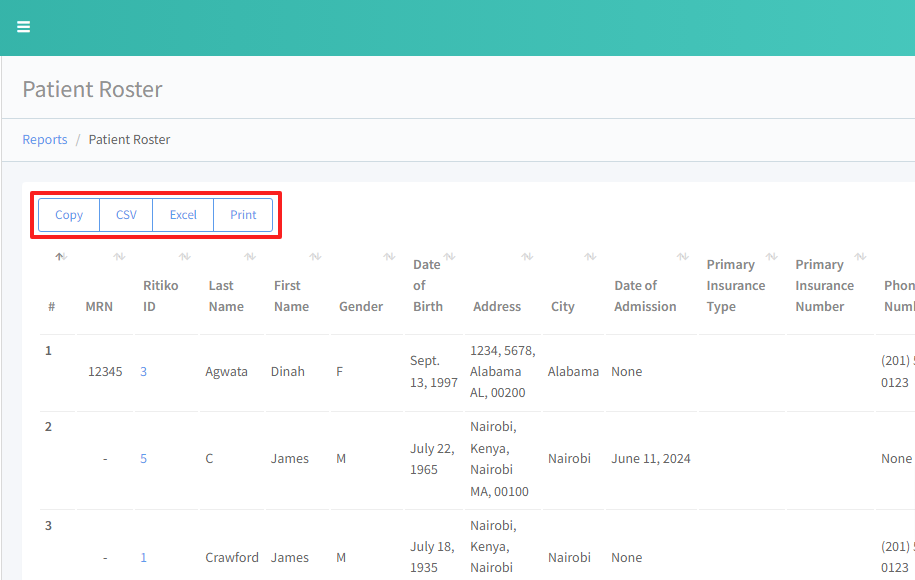Click sort icon above Address column
The height and width of the screenshot is (580, 915).
click(527, 257)
